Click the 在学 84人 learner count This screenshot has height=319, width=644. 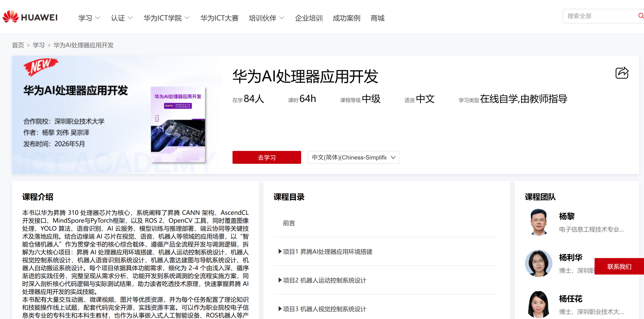coord(248,99)
